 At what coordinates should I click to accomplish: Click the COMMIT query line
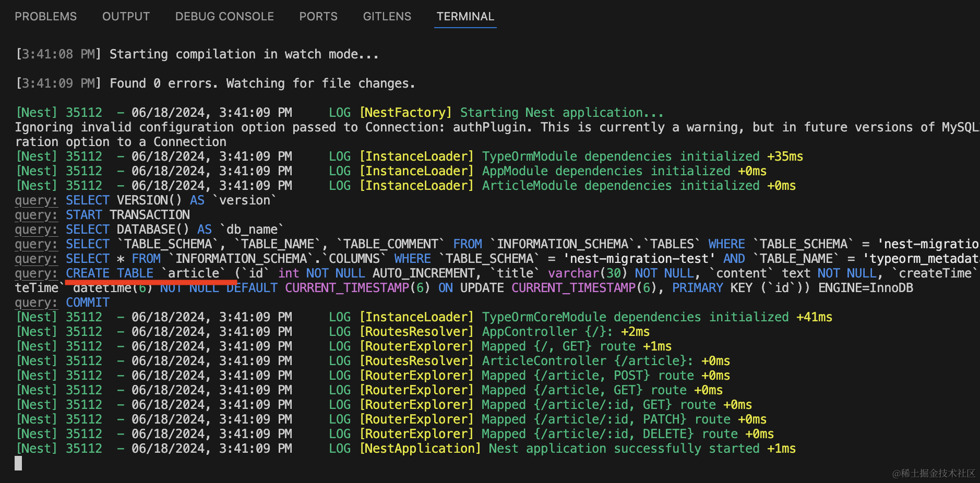pyautogui.click(x=88, y=303)
